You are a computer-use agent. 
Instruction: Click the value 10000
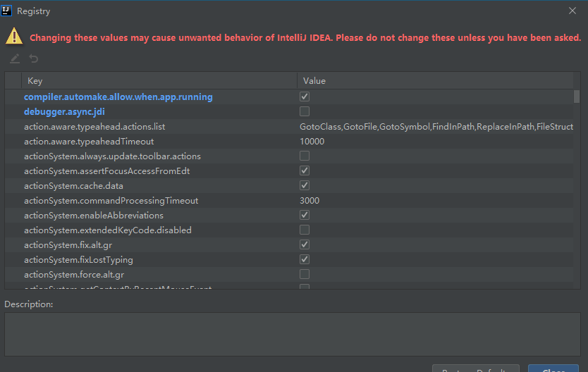[312, 141]
